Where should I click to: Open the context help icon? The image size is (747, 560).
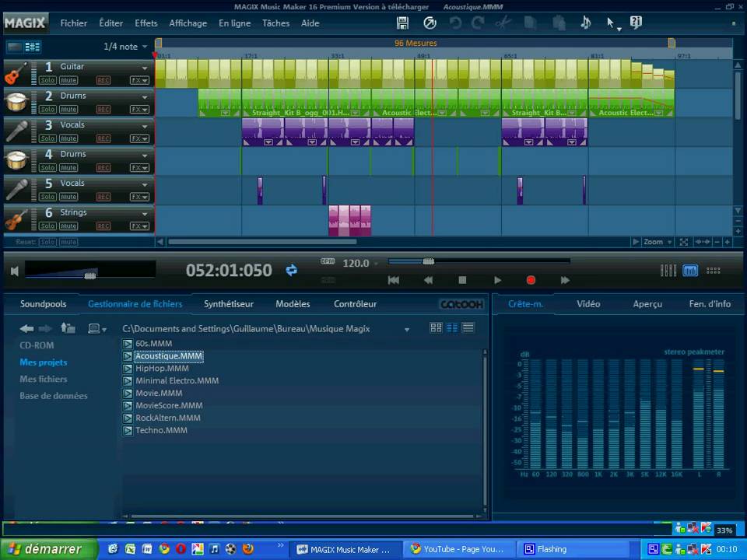(x=636, y=23)
